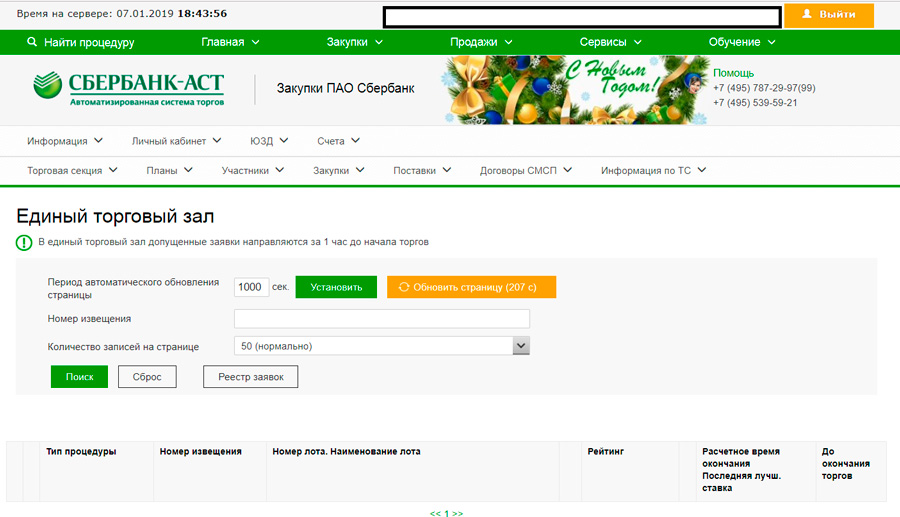Click phone number +7 (495) 787-29-97(99)

click(764, 88)
